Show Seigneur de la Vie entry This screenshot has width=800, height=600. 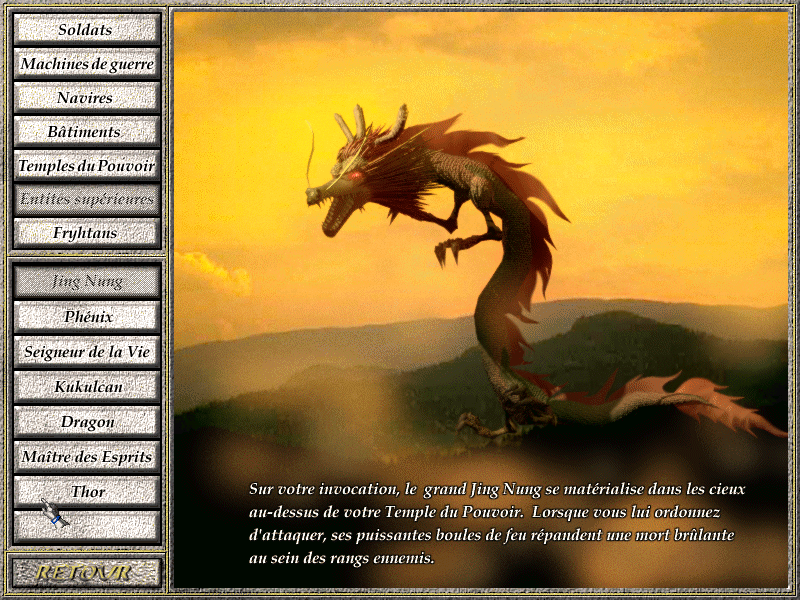87,352
